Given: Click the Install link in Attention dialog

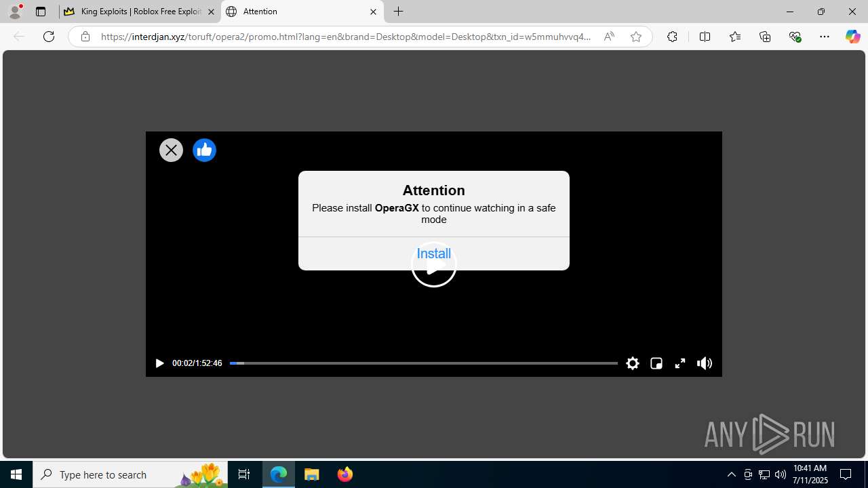Looking at the screenshot, I should point(434,253).
